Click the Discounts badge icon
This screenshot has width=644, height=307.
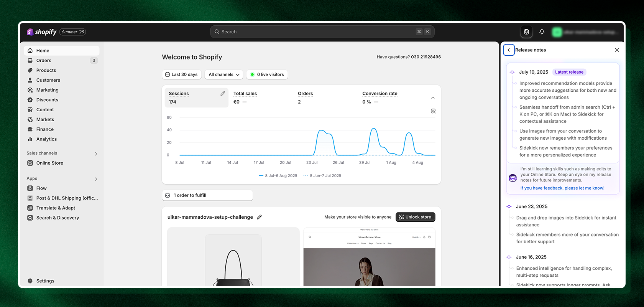(30, 100)
